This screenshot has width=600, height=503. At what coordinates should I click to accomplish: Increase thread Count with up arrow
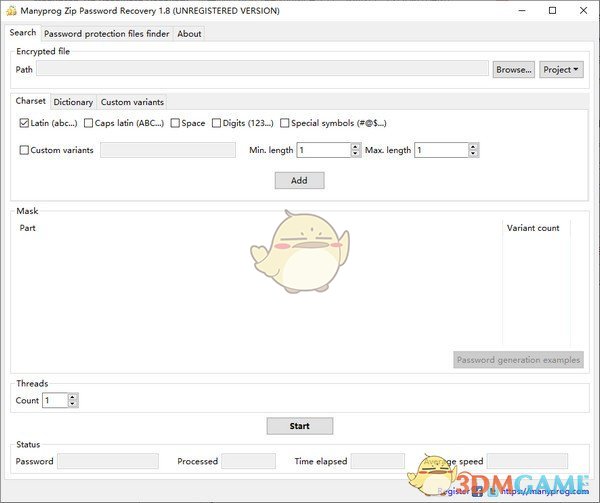73,397
